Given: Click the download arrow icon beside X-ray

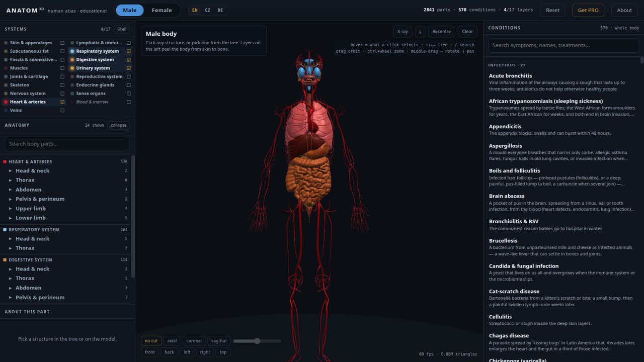Looking at the screenshot, I should [420, 31].
